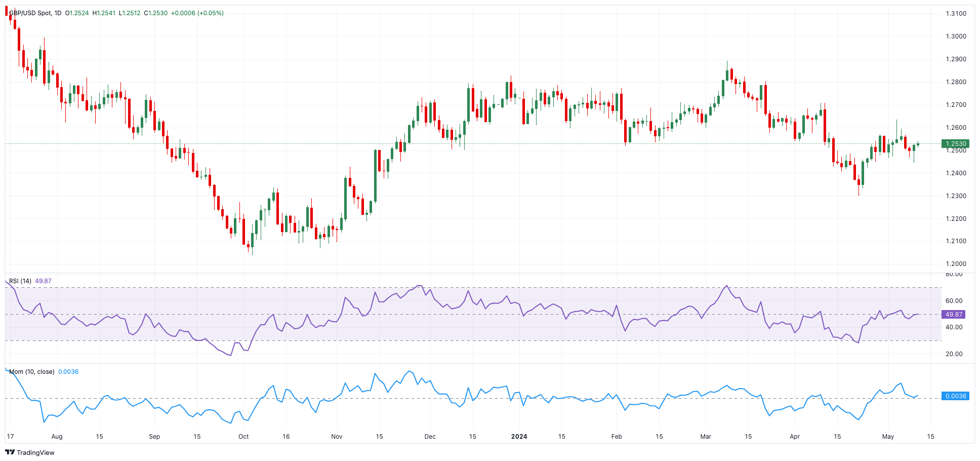The height and width of the screenshot is (461, 980).
Task: Click the May label on the time axis
Action: [x=888, y=437]
